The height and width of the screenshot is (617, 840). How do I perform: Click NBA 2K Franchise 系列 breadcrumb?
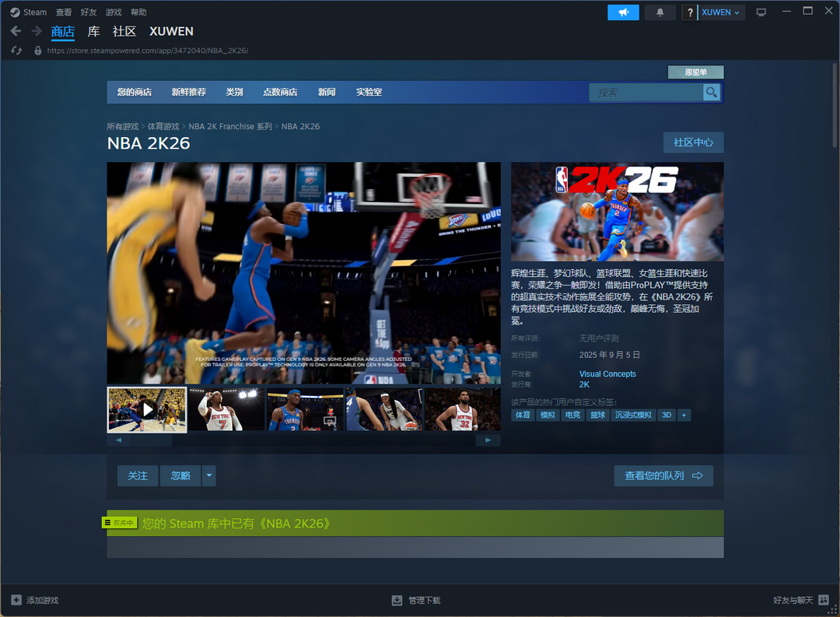[230, 127]
